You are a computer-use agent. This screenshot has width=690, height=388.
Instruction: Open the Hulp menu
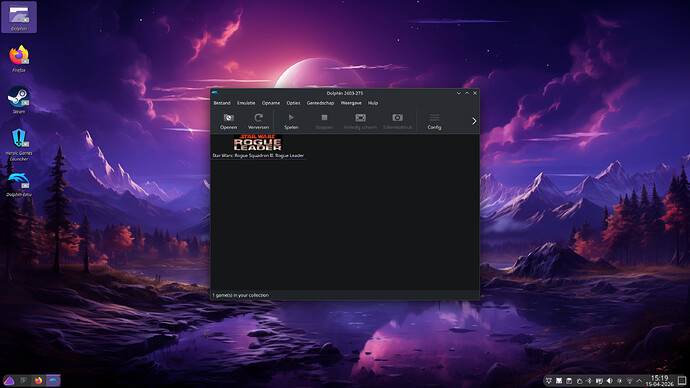click(x=373, y=103)
